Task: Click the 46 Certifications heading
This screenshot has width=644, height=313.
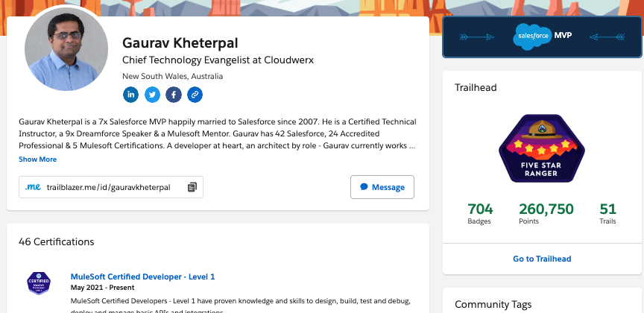Action: pyautogui.click(x=56, y=241)
